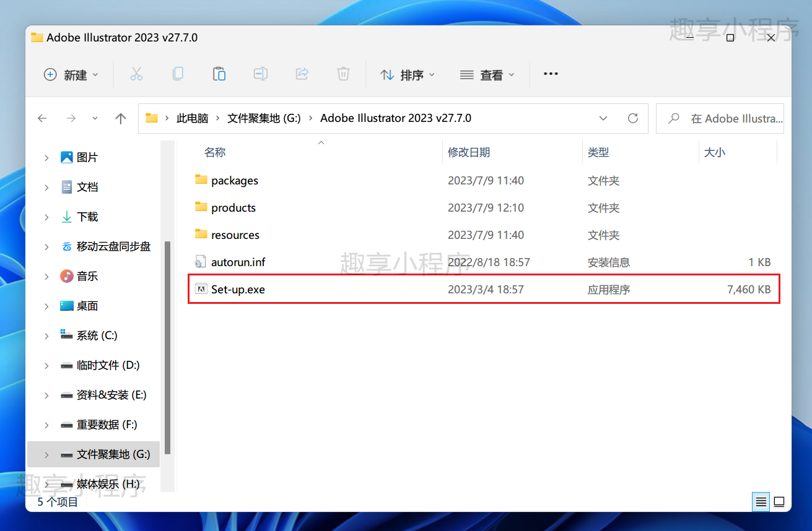Refresh the current folder view
The image size is (812, 531).
pos(632,118)
